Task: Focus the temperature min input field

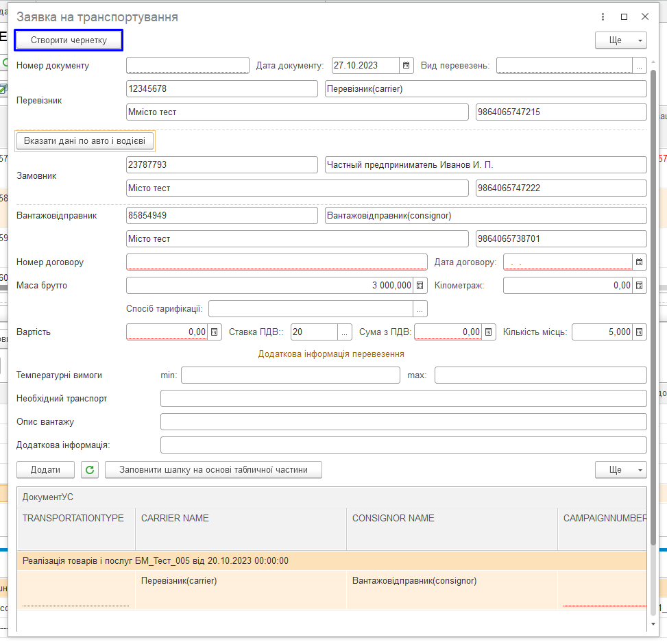Action: coord(291,375)
